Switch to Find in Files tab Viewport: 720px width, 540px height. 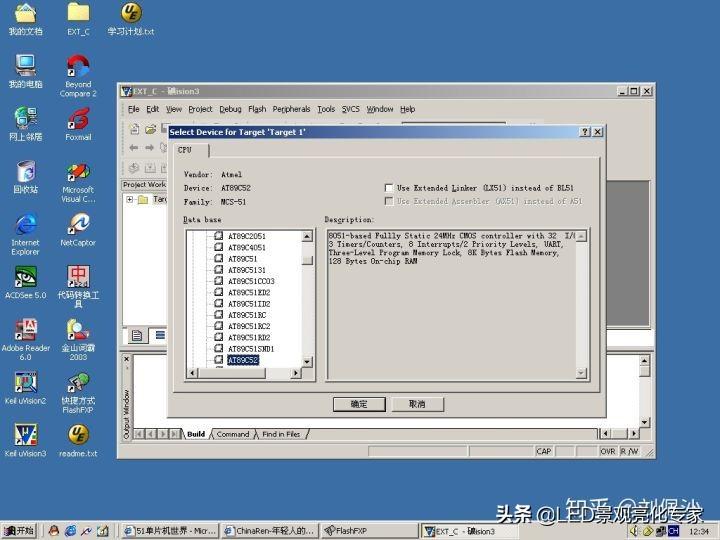point(281,434)
